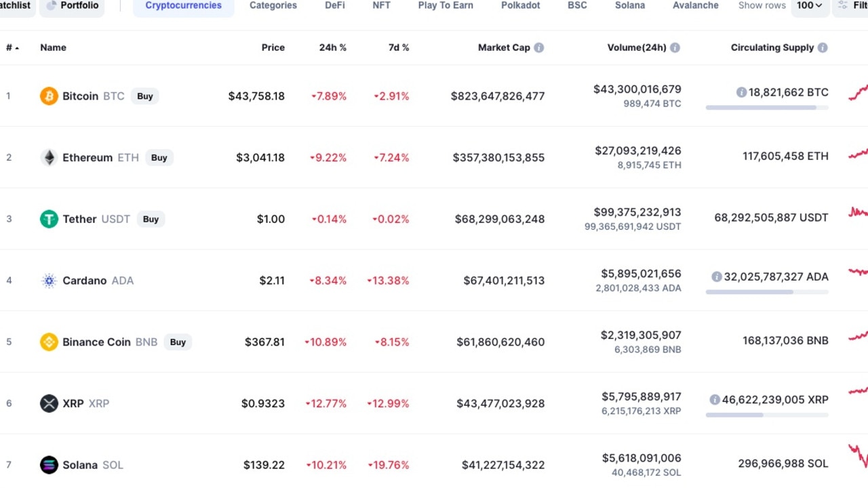Click info icon beside Bitcoin circulating supply
Viewport: 868px width, 488px height.
point(741,92)
